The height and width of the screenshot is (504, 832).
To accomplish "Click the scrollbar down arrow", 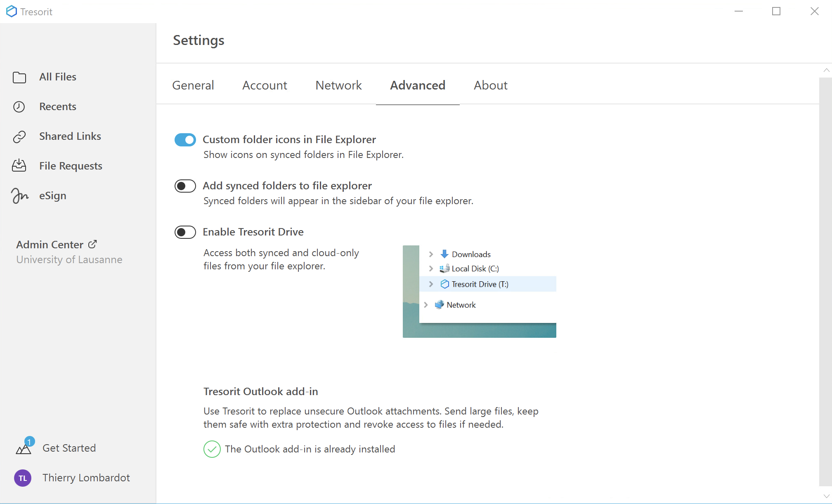I will 826,496.
